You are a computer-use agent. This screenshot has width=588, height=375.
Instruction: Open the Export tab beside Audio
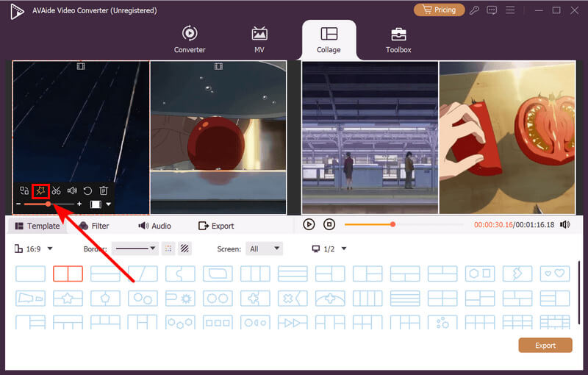[216, 226]
